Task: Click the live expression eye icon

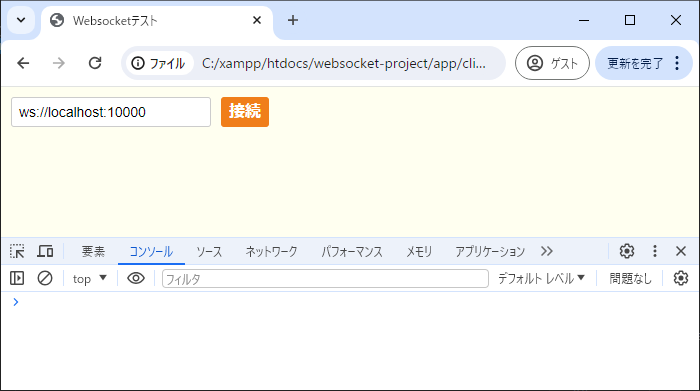Action: click(136, 279)
